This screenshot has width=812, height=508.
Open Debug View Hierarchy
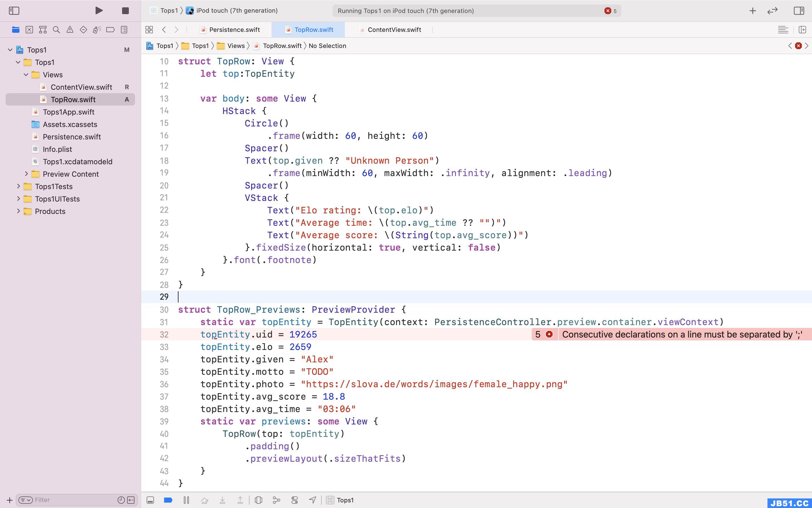click(258, 500)
